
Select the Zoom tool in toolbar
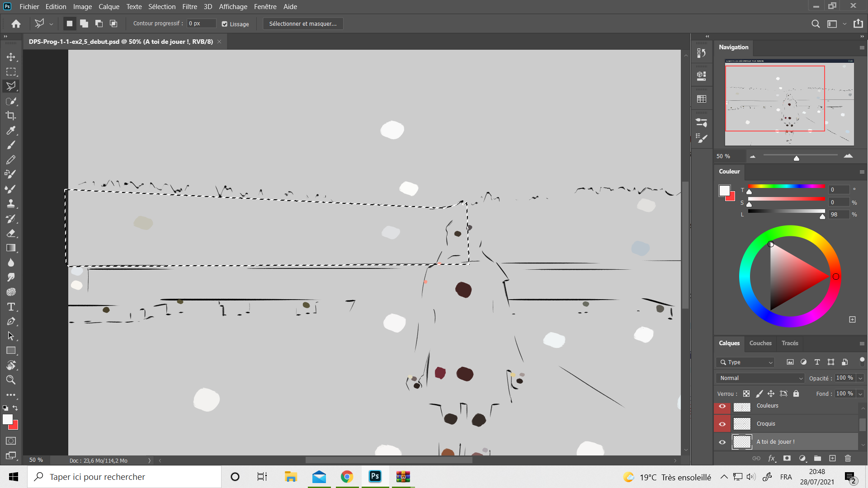[11, 380]
